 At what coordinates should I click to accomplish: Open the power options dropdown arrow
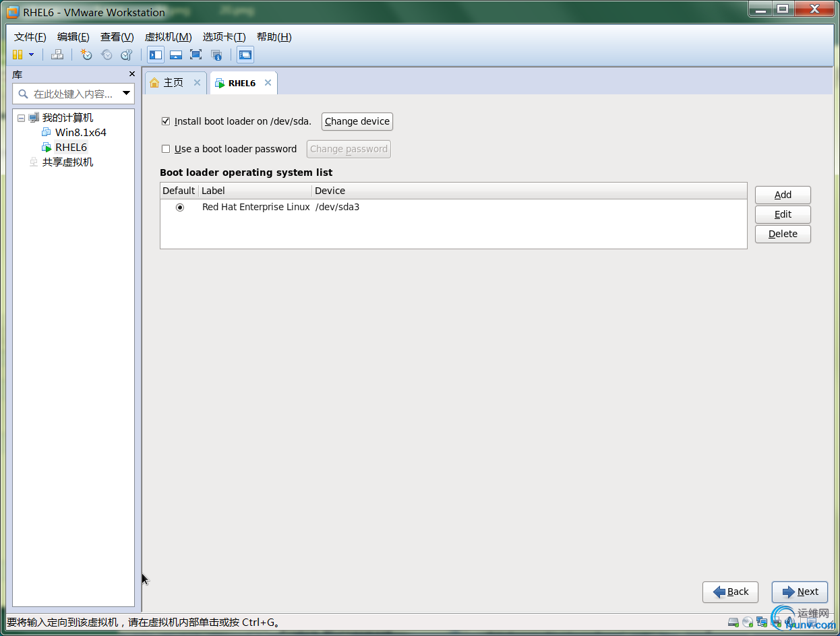coord(31,55)
